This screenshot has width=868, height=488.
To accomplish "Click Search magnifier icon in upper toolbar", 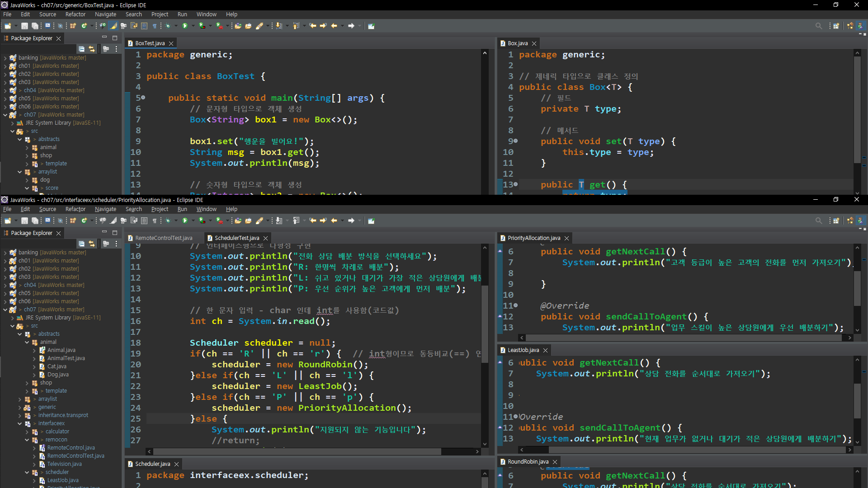I will (818, 26).
